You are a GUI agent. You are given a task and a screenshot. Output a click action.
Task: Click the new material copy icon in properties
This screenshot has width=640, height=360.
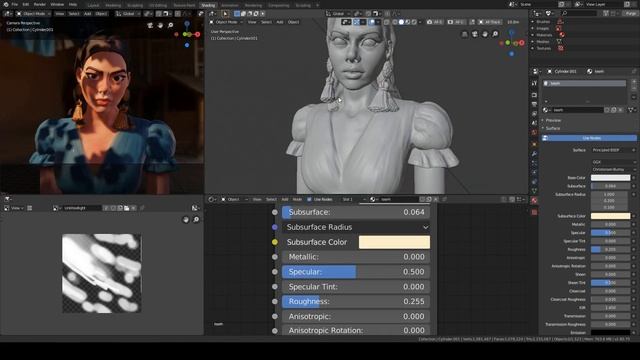pos(613,110)
